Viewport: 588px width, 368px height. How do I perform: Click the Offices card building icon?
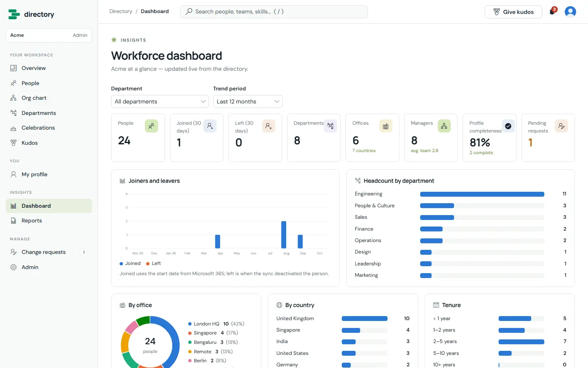[386, 126]
